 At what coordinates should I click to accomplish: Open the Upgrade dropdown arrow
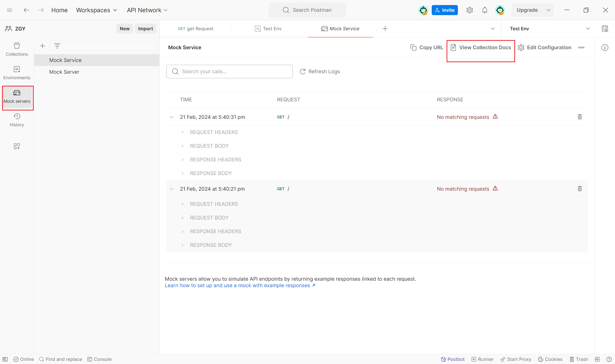tap(548, 10)
